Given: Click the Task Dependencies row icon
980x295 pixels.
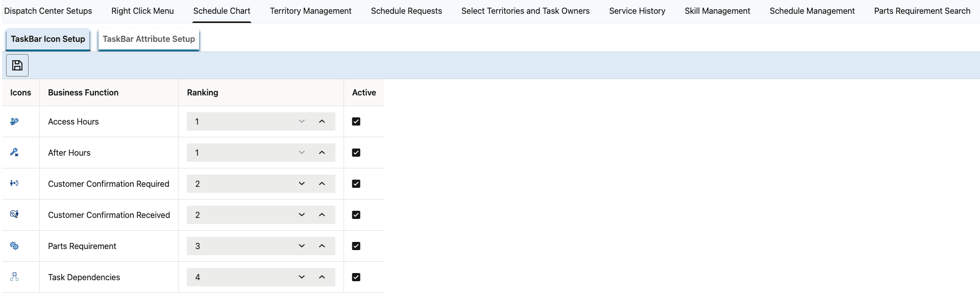Looking at the screenshot, I should (14, 277).
